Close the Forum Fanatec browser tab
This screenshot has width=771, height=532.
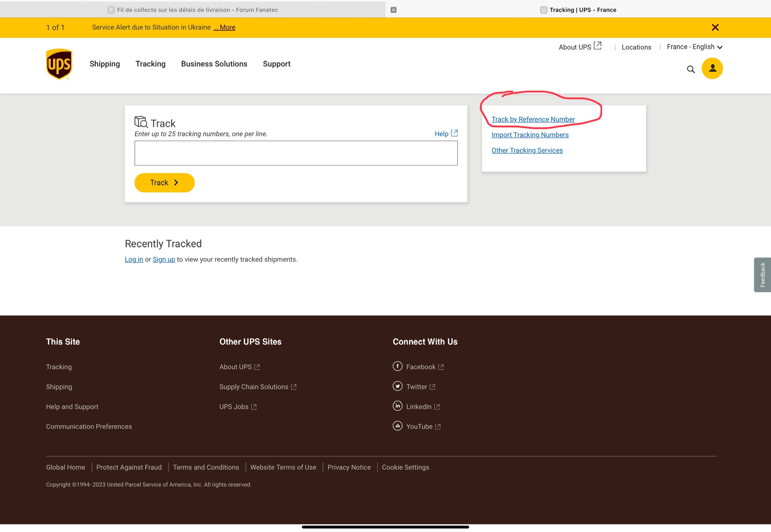click(394, 10)
